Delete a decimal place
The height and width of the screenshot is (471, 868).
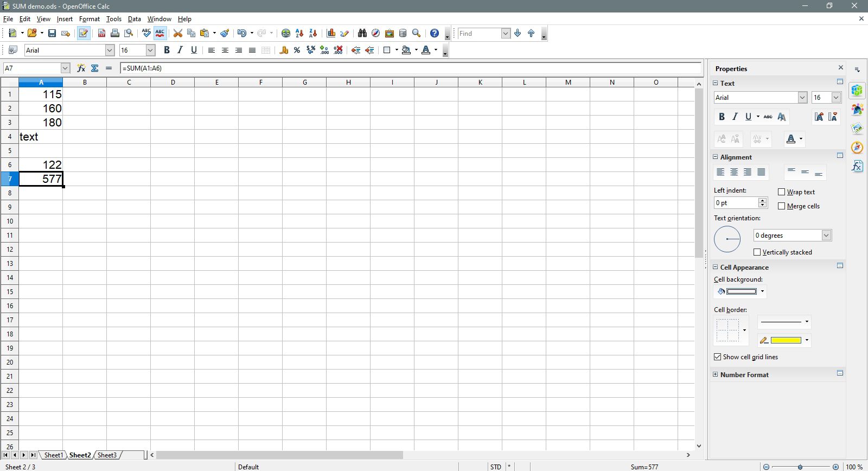338,50
